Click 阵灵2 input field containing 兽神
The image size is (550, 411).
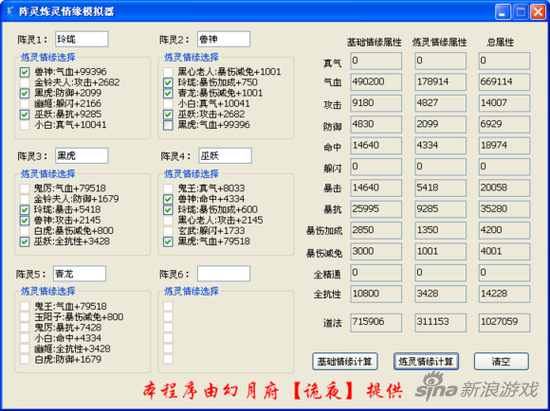tap(223, 39)
